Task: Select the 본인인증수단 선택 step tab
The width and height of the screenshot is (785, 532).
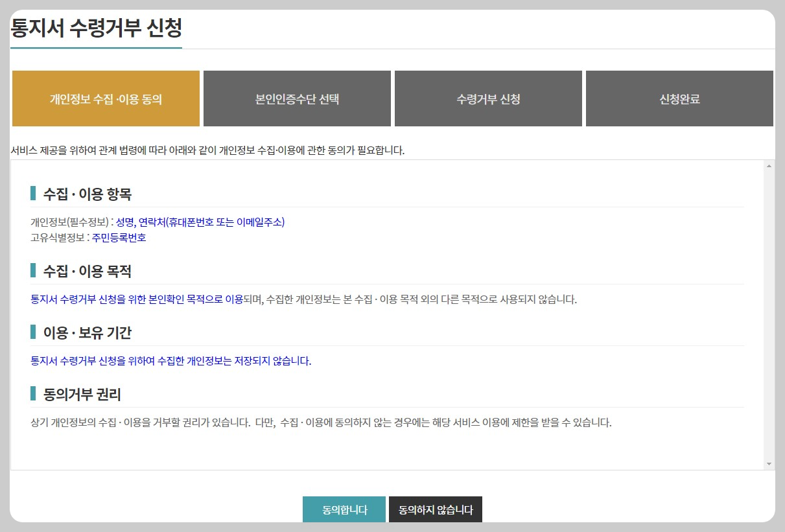Action: click(297, 98)
